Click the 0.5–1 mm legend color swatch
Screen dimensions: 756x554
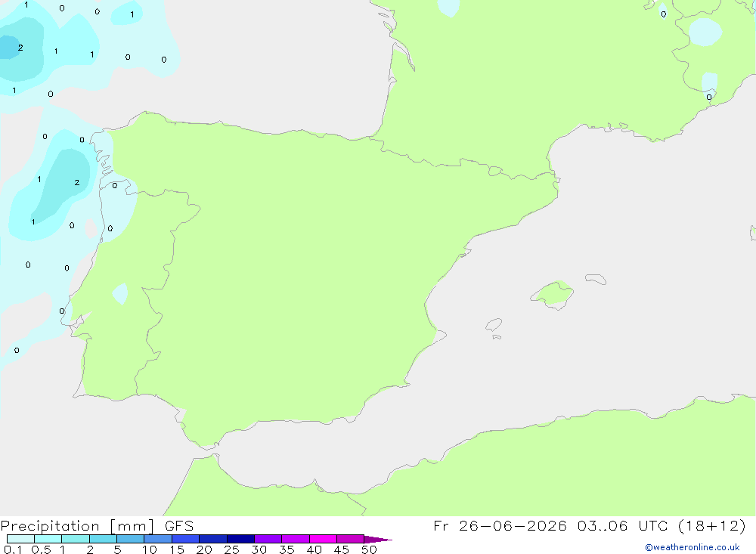point(48,539)
